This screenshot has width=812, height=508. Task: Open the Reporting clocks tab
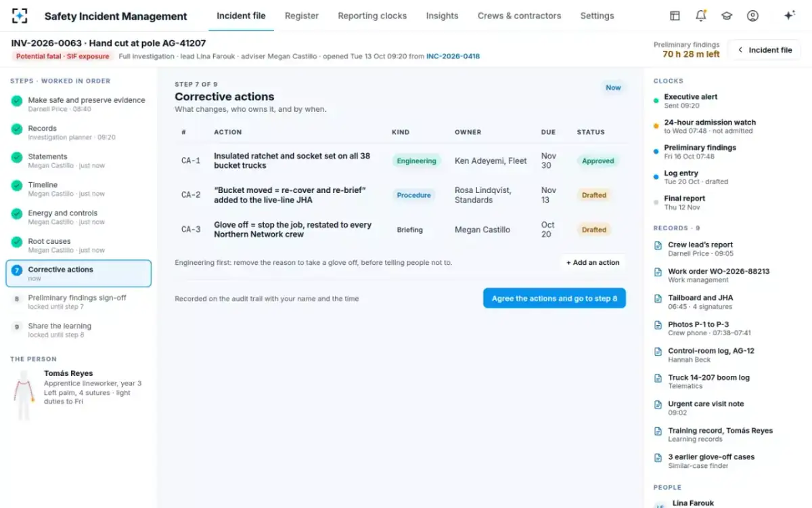click(372, 16)
